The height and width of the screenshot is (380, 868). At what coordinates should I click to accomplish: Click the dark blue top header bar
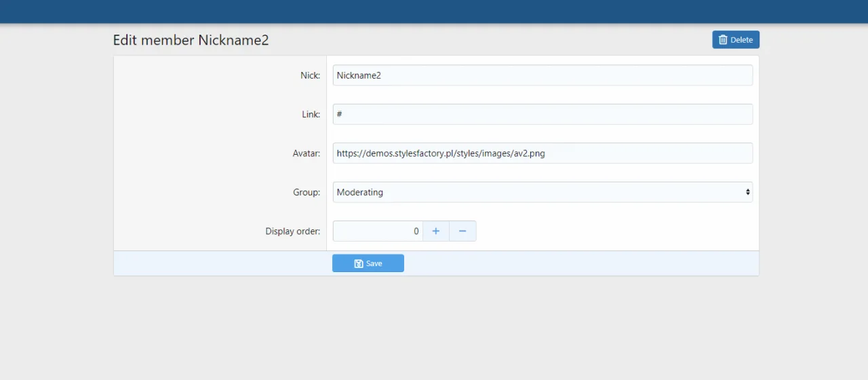[x=434, y=12]
